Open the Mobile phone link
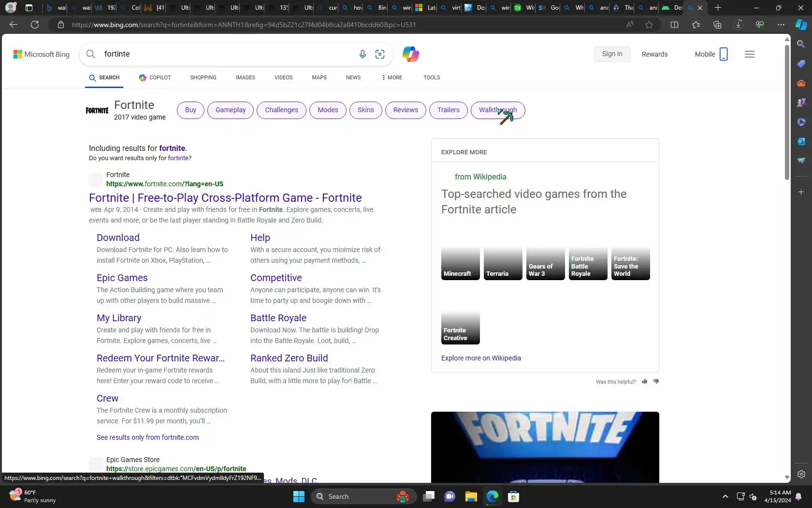 point(711,54)
